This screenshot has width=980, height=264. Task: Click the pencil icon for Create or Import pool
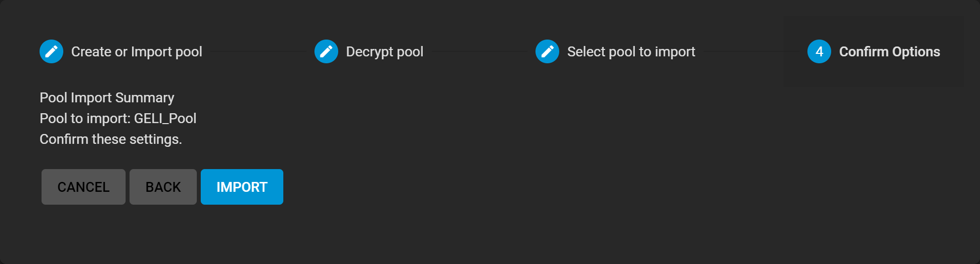[51, 51]
